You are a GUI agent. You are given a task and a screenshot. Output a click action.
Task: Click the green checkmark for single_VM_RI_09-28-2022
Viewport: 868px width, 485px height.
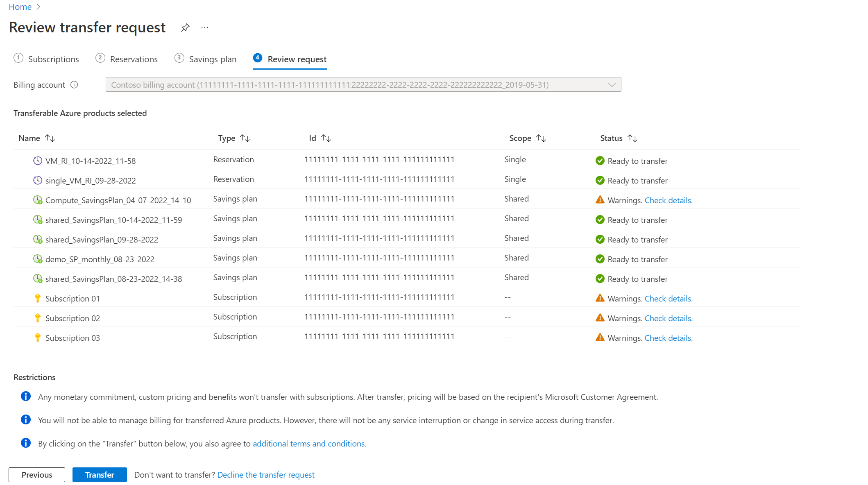coord(600,180)
